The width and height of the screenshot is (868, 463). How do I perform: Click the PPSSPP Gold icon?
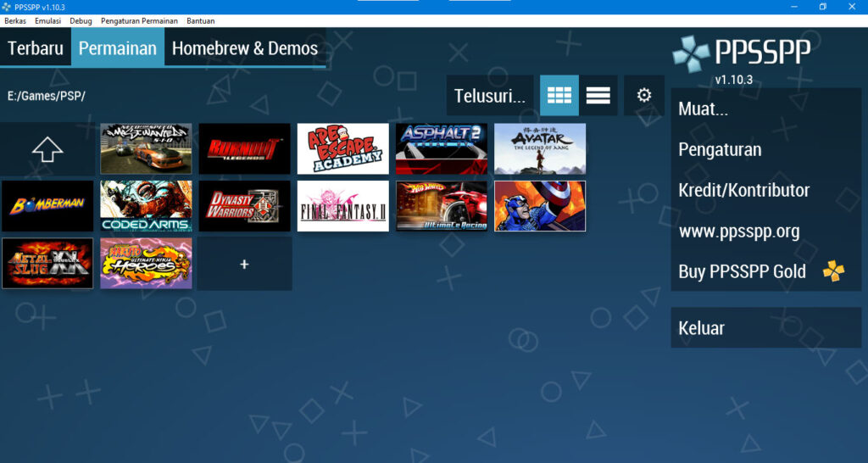[x=834, y=271]
